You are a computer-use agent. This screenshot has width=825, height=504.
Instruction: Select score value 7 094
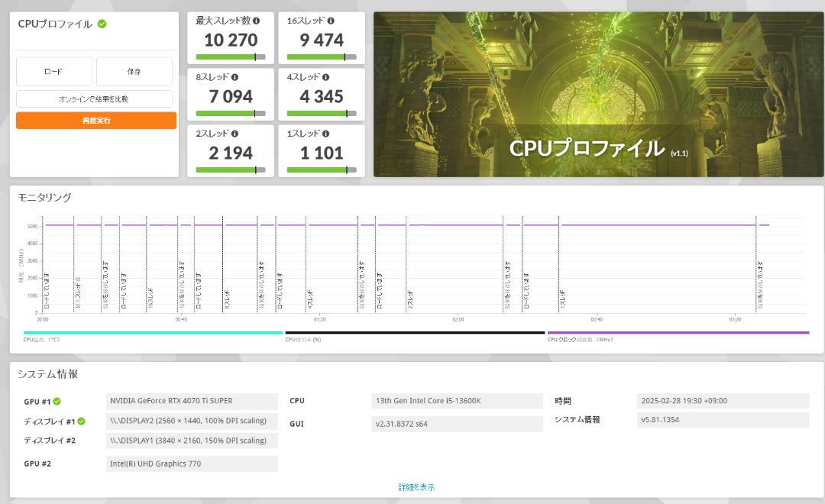pos(231,96)
